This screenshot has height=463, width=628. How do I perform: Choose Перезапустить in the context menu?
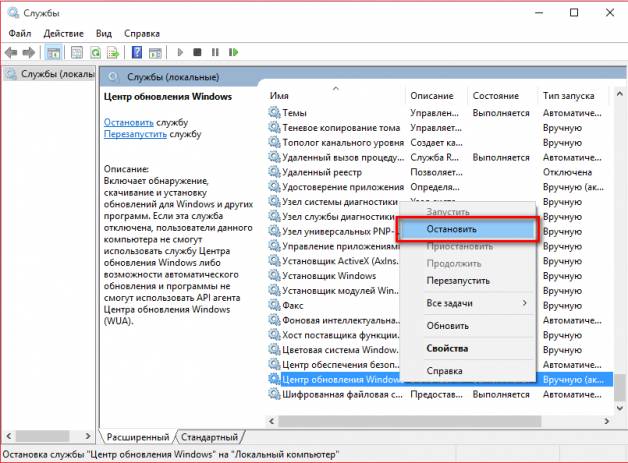tap(467, 281)
